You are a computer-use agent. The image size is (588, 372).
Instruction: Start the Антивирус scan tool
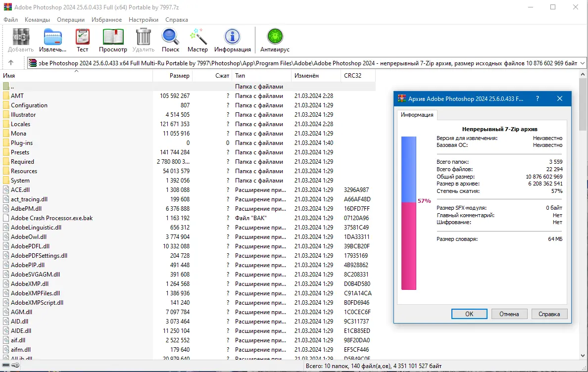coord(274,40)
